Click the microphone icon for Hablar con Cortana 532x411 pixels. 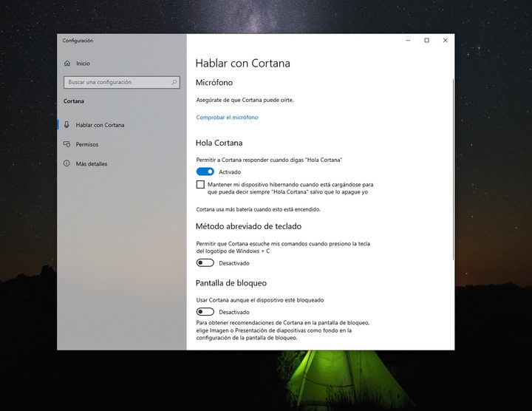tap(66, 124)
